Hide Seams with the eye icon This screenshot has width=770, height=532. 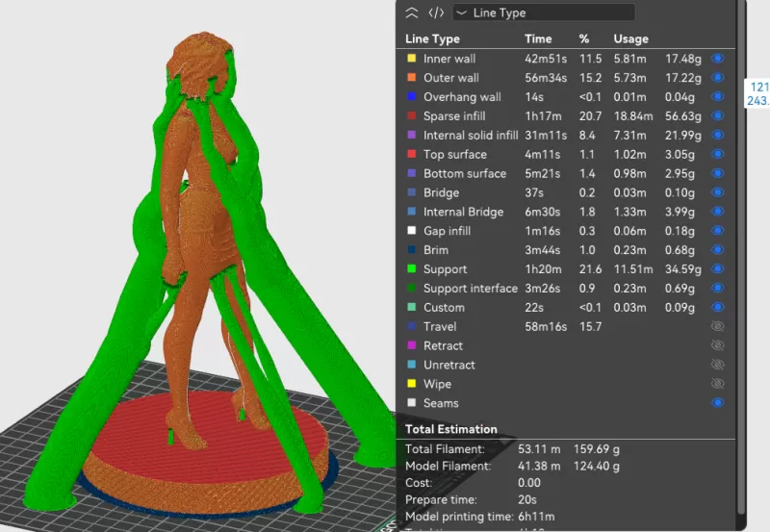717,403
